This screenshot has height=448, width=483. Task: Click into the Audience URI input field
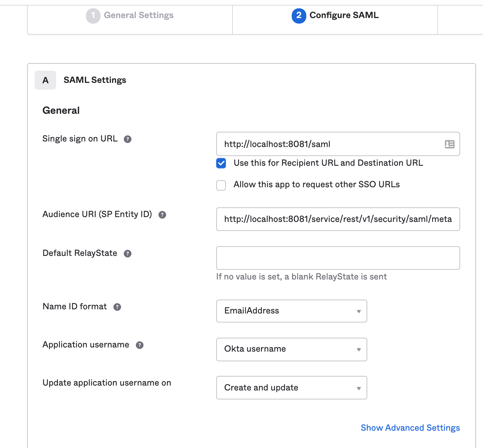[338, 219]
